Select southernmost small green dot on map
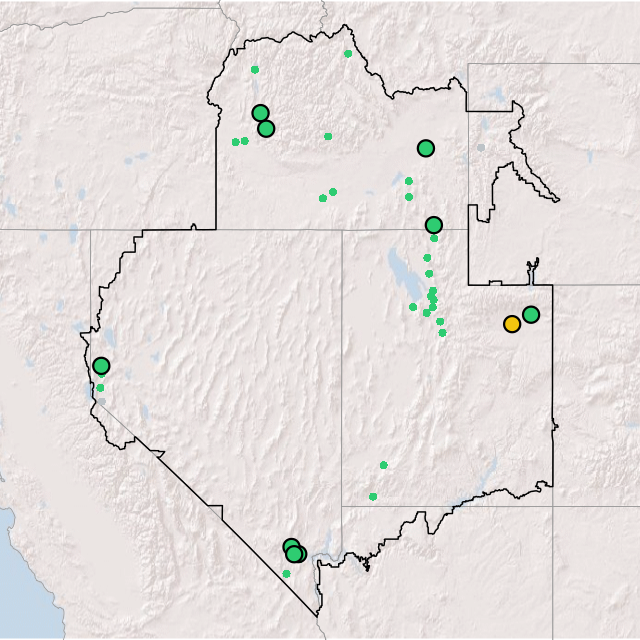 point(286,574)
